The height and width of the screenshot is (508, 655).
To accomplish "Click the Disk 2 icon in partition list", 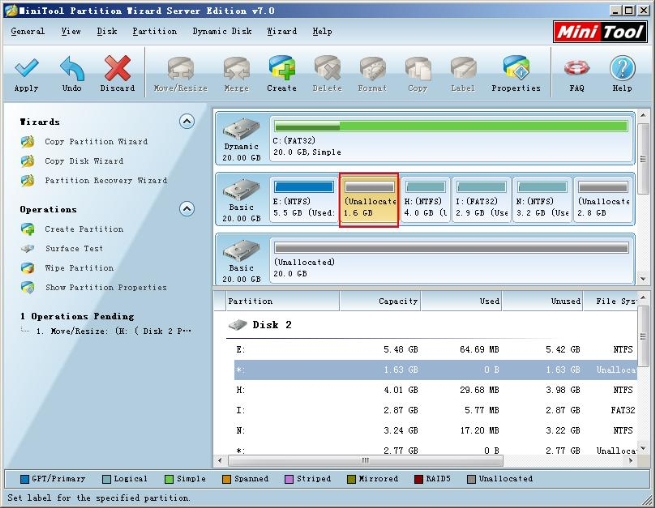I will click(238, 325).
